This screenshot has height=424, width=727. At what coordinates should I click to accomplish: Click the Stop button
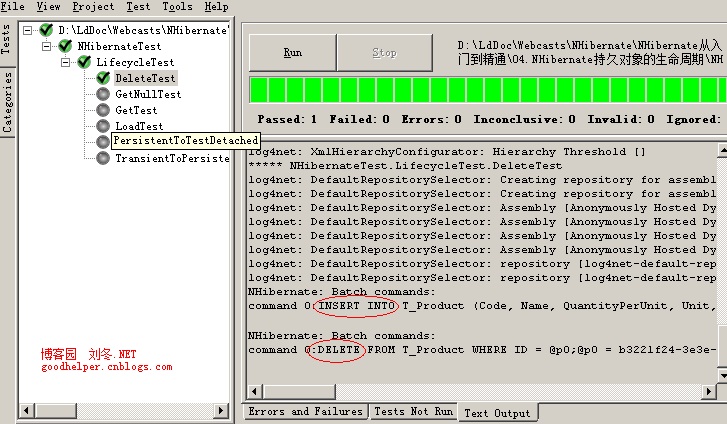[384, 52]
